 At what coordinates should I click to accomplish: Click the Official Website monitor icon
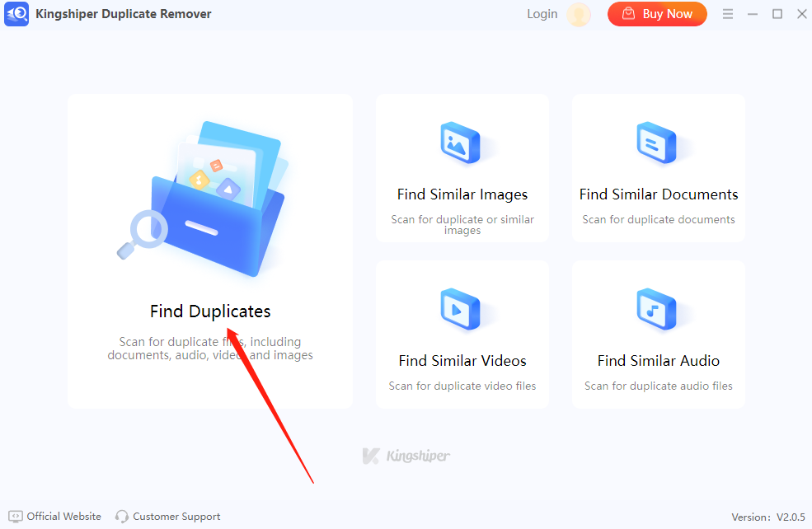tap(16, 517)
